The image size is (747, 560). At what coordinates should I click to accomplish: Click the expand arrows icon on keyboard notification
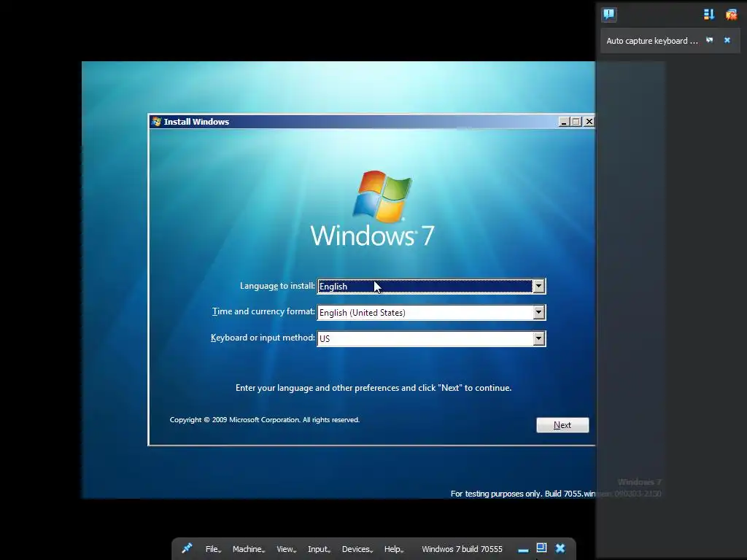709,40
